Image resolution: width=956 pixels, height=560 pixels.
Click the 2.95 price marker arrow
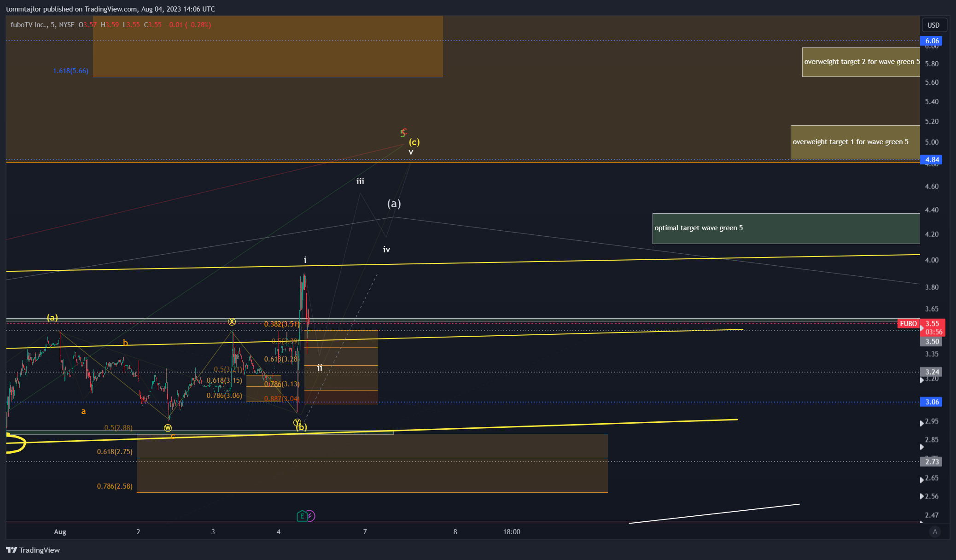pyautogui.click(x=921, y=423)
